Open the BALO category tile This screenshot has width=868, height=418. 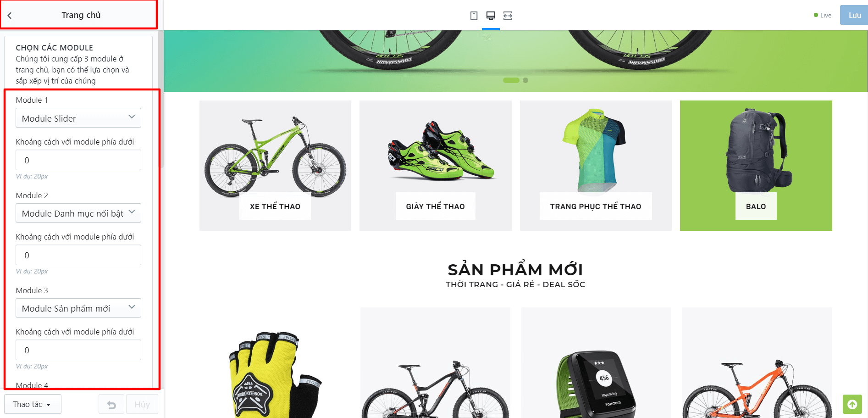pos(756,166)
